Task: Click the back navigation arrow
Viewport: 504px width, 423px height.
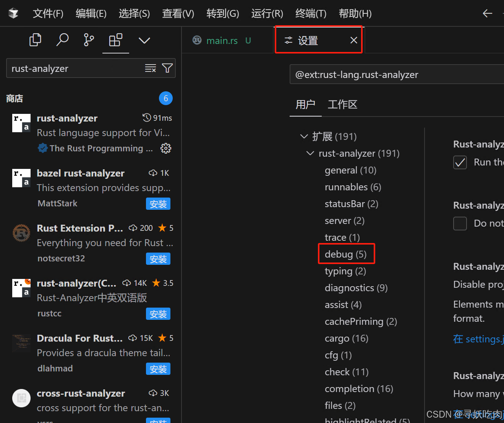Action: tap(487, 13)
